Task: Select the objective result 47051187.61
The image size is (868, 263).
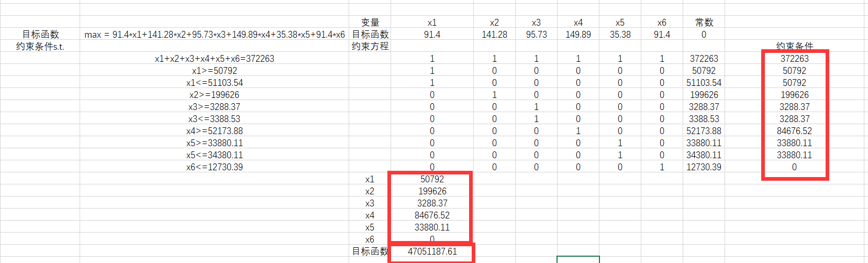Action: pyautogui.click(x=432, y=251)
